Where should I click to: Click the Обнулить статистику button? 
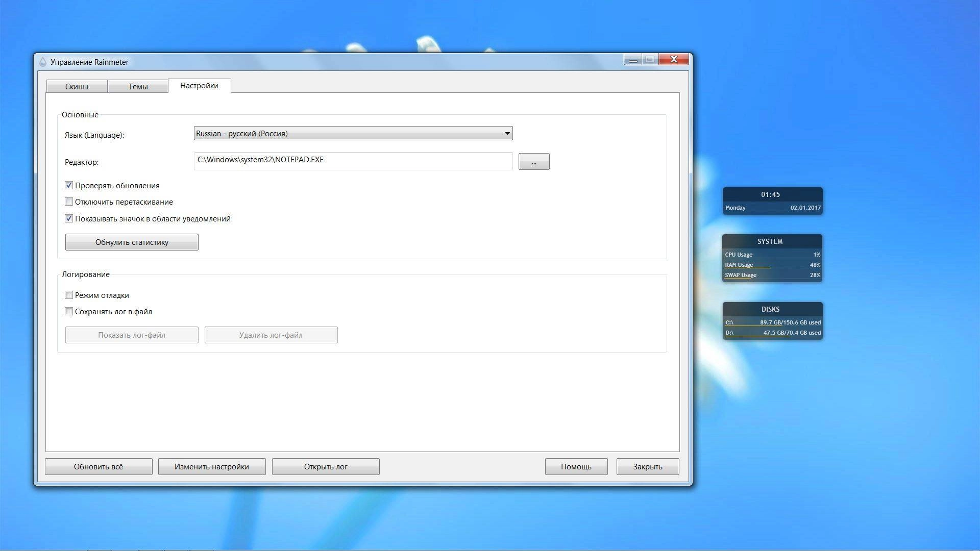(x=132, y=242)
